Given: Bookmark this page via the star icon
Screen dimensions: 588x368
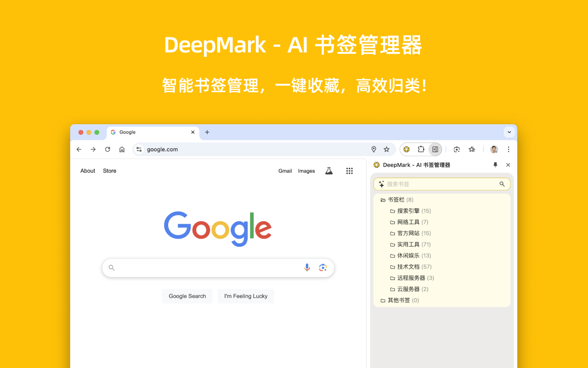Looking at the screenshot, I should [386, 149].
